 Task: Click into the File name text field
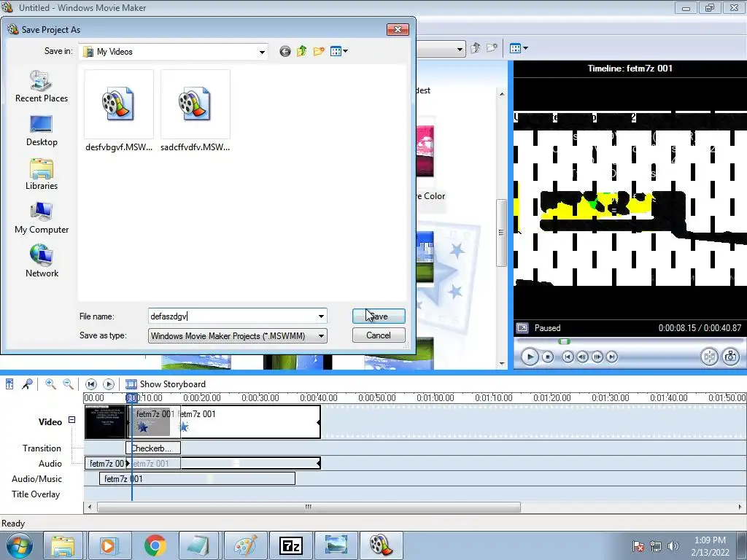[232, 316]
